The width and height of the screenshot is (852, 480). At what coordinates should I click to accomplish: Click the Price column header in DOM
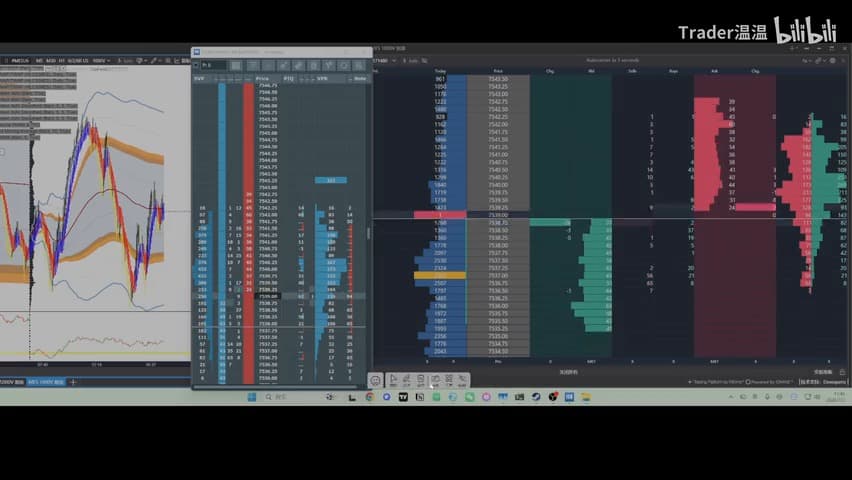(x=262, y=79)
